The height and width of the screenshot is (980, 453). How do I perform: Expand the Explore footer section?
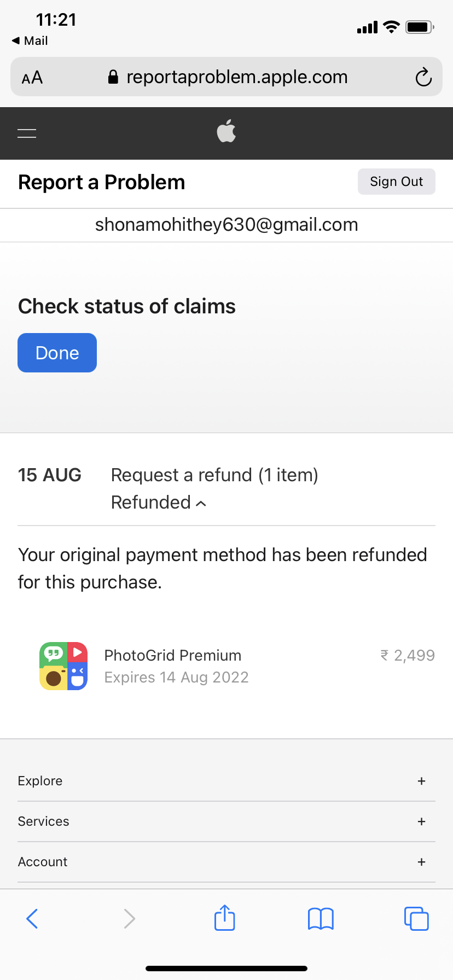(226, 781)
